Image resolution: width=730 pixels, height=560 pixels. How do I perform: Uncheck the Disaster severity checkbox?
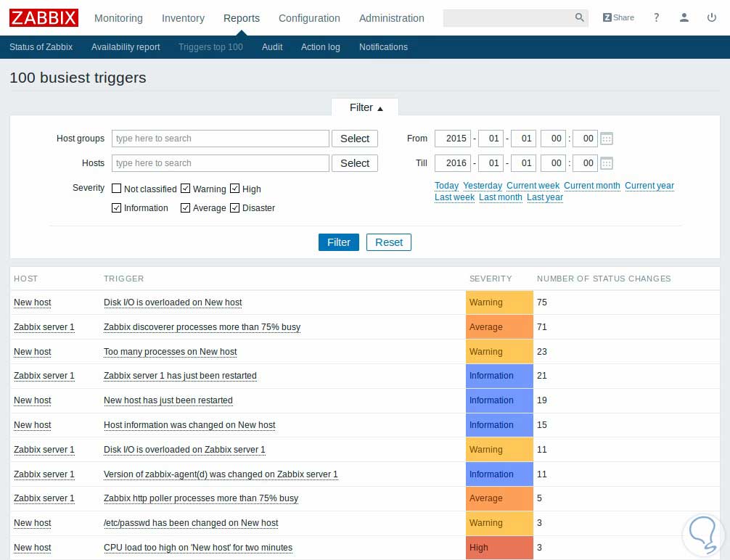[x=234, y=208]
